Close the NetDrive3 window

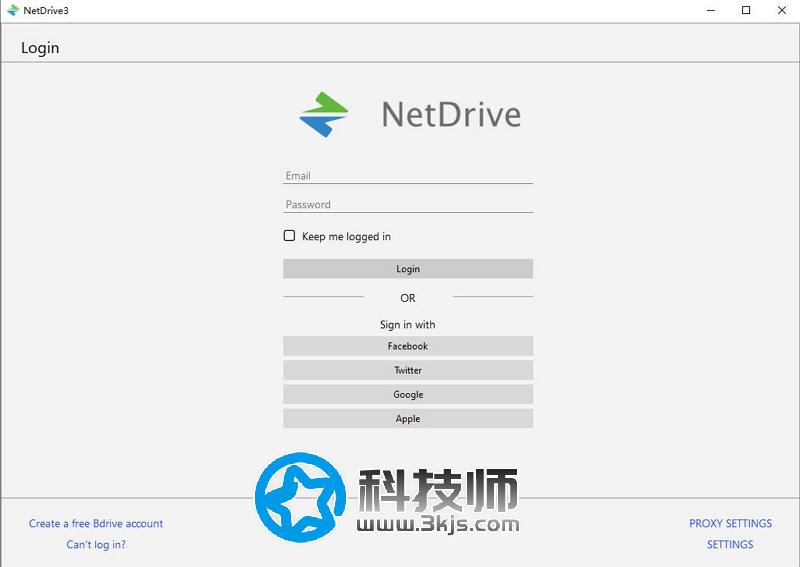click(x=781, y=10)
